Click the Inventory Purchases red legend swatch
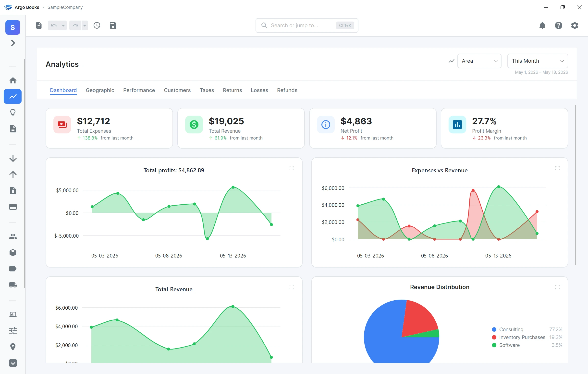588x374 pixels. coord(494,337)
